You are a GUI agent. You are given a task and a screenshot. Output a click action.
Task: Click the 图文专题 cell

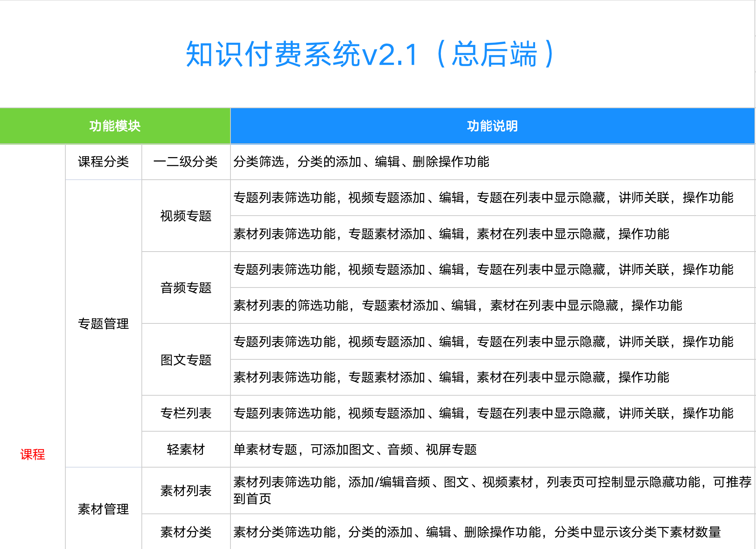(186, 360)
